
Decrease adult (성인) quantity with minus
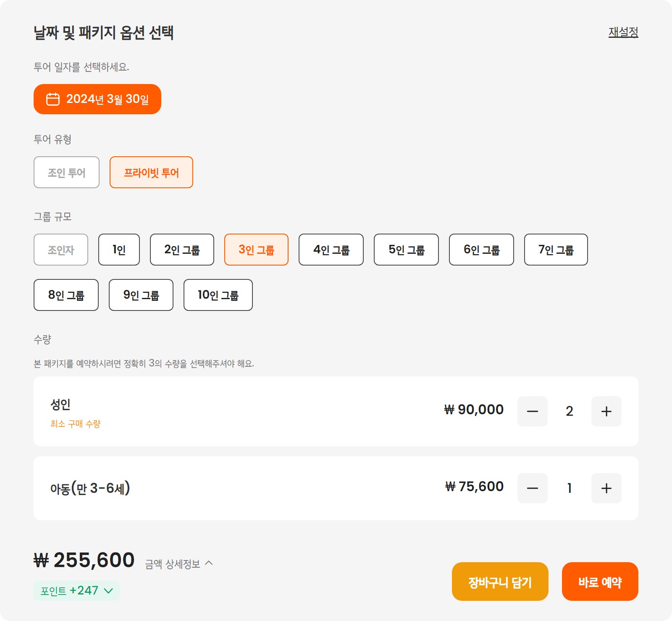533,411
